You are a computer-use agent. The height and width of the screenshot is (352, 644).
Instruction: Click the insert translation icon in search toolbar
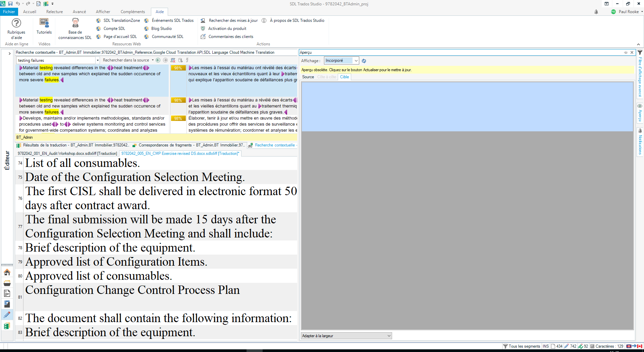tap(180, 60)
